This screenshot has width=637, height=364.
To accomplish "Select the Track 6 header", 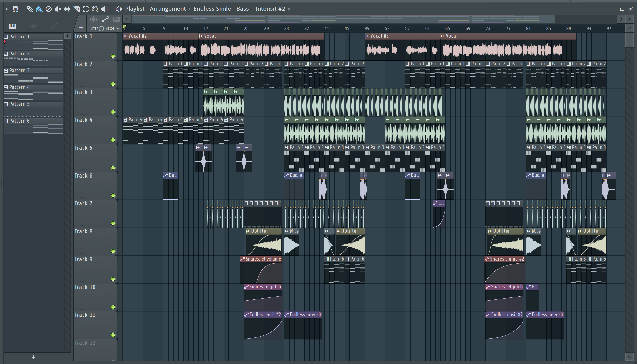I will pyautogui.click(x=96, y=186).
